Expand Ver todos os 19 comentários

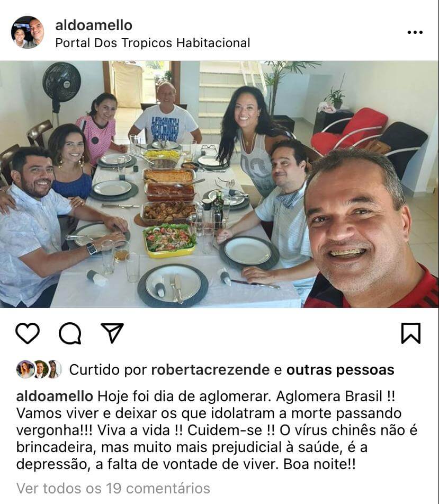point(113,488)
